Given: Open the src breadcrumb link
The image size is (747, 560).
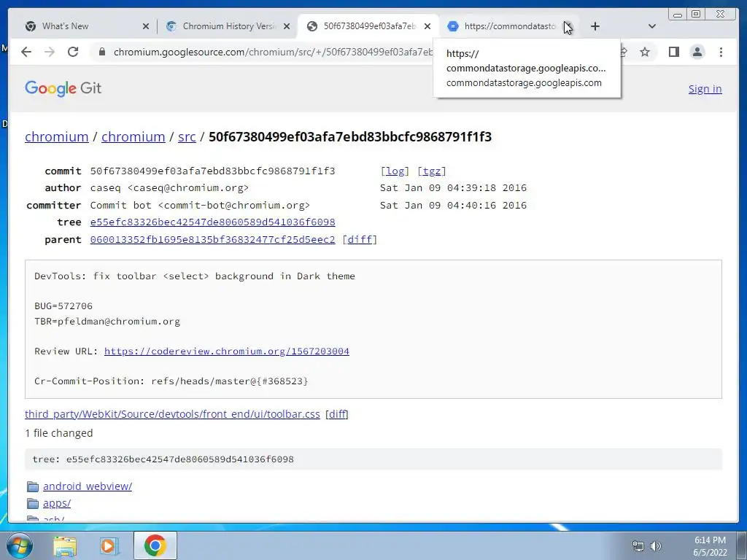Looking at the screenshot, I should coord(187,136).
